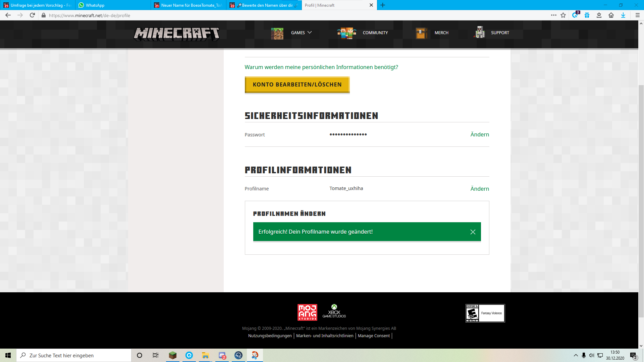Image resolution: width=644 pixels, height=362 pixels.
Task: Go to the browser home page
Action: (611, 15)
